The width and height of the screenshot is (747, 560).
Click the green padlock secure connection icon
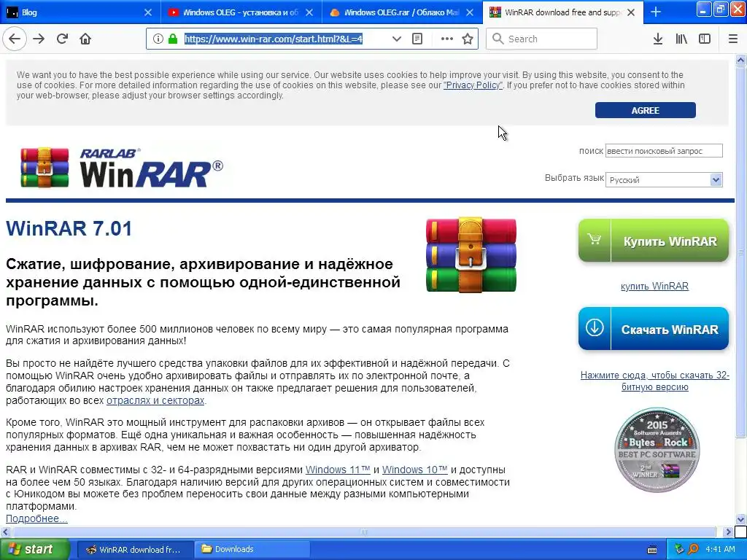click(173, 39)
